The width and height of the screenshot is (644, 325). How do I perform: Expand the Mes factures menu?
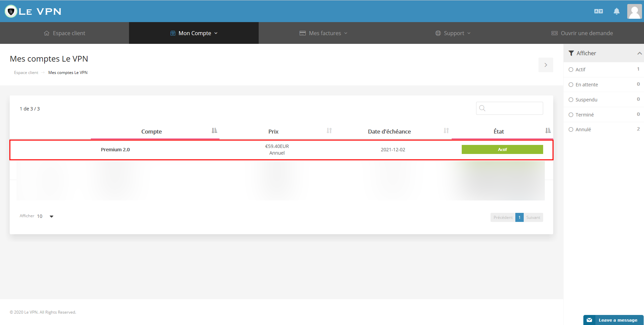coord(323,33)
